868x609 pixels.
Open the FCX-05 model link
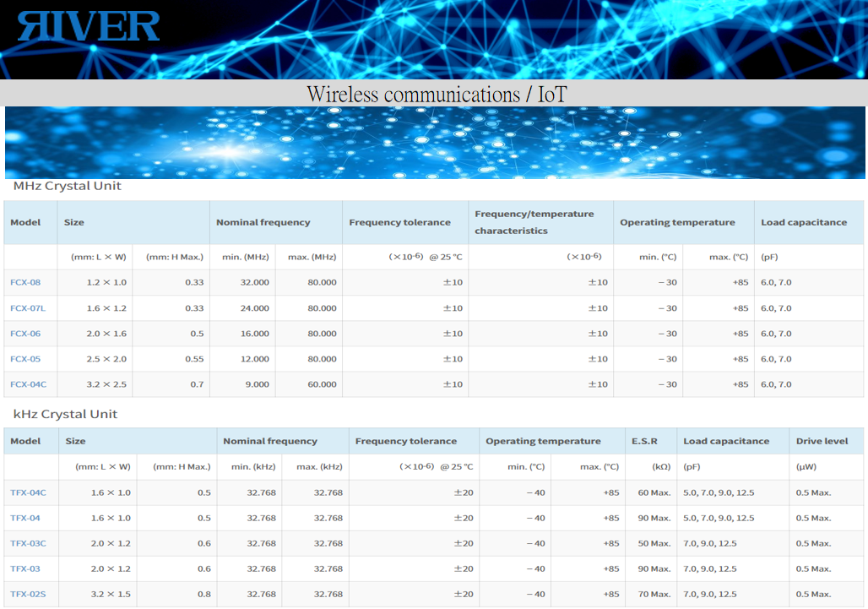25,359
